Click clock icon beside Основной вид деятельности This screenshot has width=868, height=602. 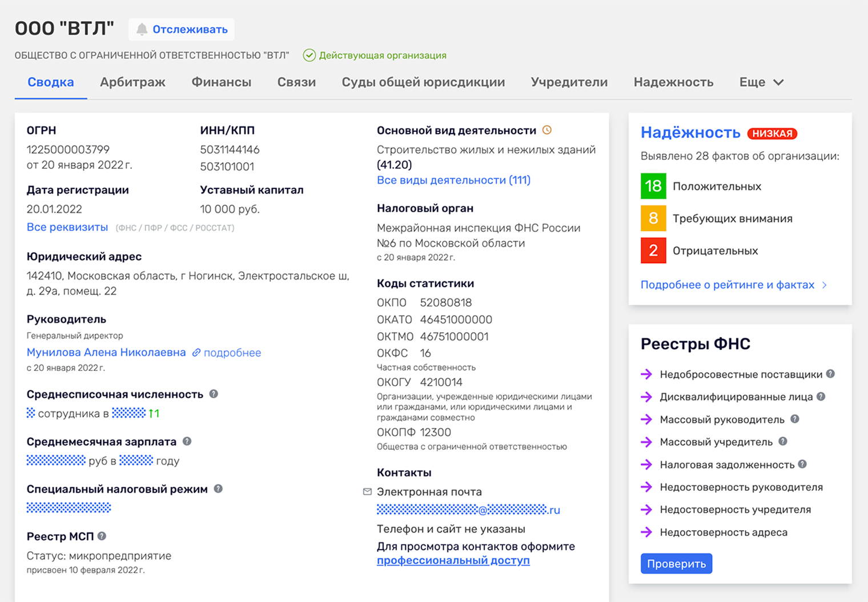pyautogui.click(x=547, y=130)
